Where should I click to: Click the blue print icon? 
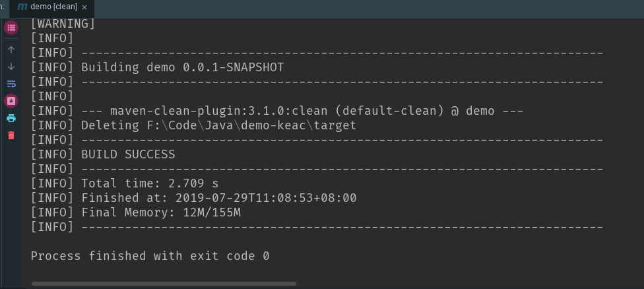point(11,118)
